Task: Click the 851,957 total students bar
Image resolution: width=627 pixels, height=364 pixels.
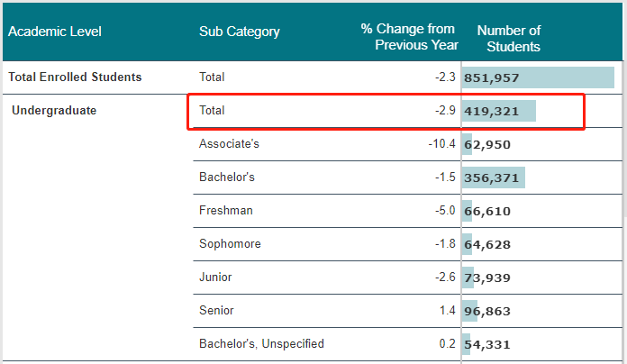Action: [x=538, y=77]
